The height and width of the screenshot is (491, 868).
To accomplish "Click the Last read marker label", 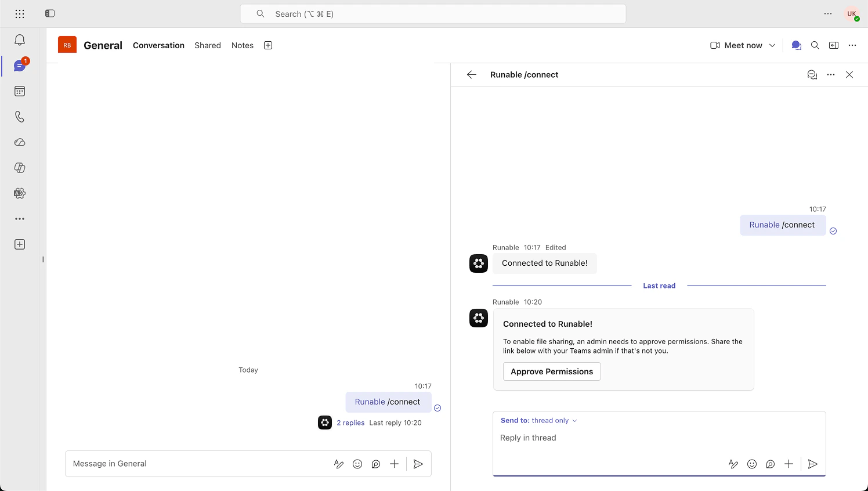I will coord(659,286).
